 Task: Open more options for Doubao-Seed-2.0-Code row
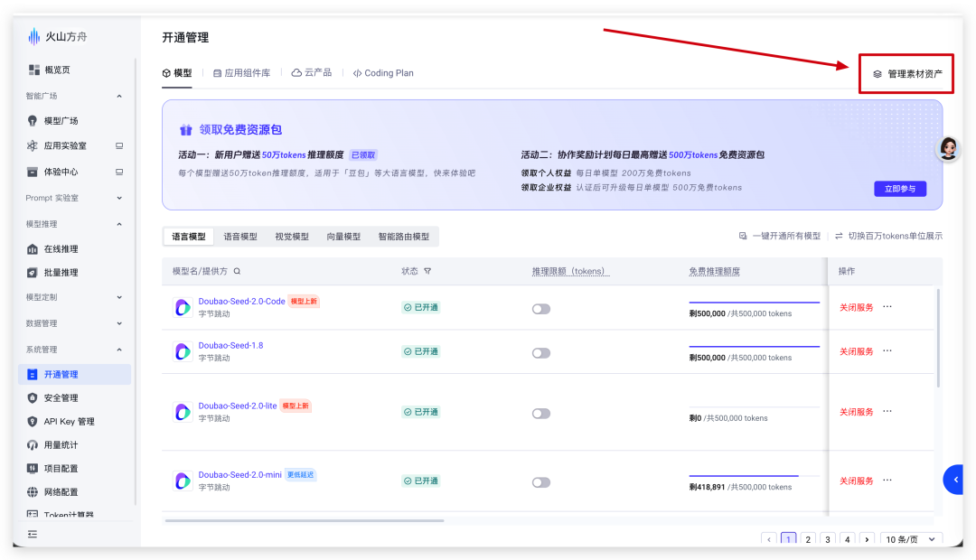(x=887, y=307)
